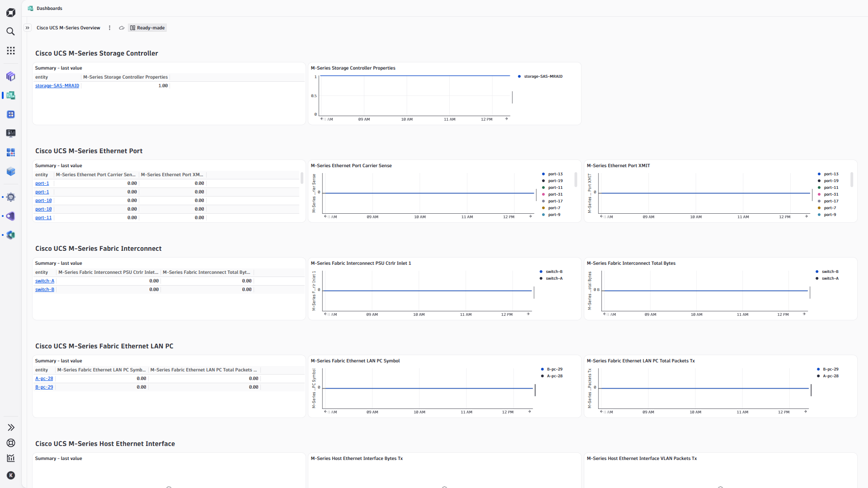This screenshot has height=488, width=868.
Task: Toggle port-13 series in Carrier Sense legend
Action: 552,174
